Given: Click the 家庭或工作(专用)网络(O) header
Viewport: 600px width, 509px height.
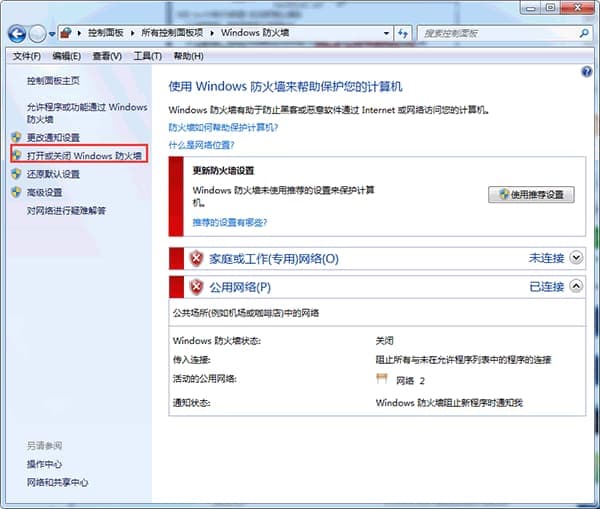Looking at the screenshot, I should (274, 259).
